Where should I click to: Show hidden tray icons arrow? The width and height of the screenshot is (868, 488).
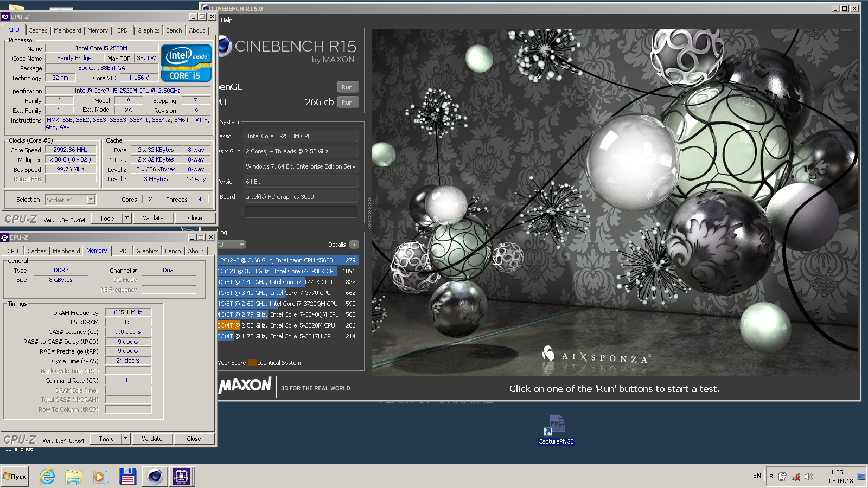pos(771,476)
